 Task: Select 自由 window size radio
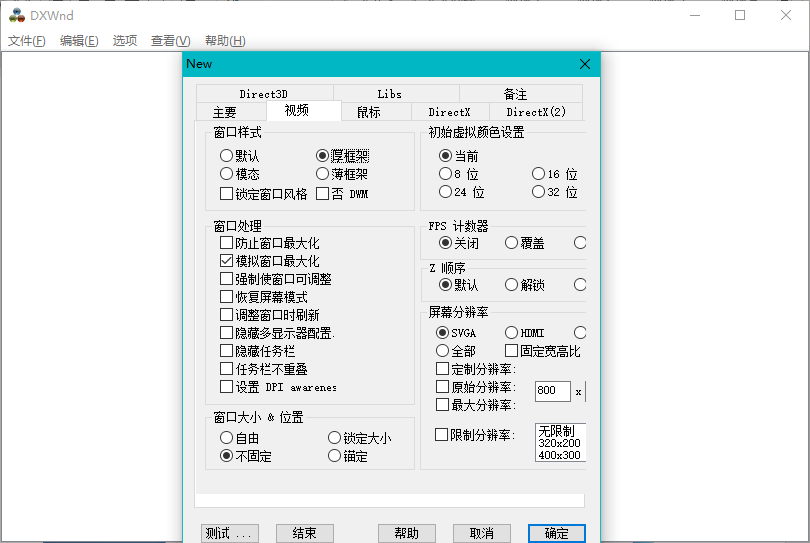tap(226, 438)
